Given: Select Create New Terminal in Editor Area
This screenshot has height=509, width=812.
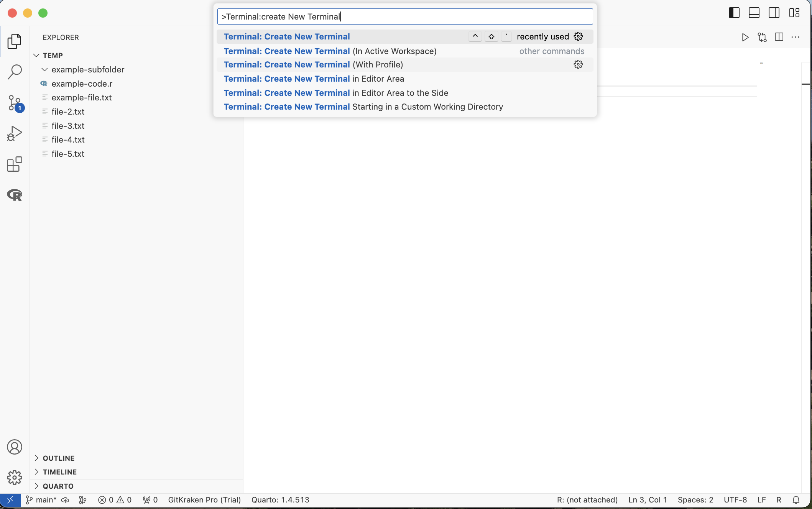Looking at the screenshot, I should coord(314,79).
